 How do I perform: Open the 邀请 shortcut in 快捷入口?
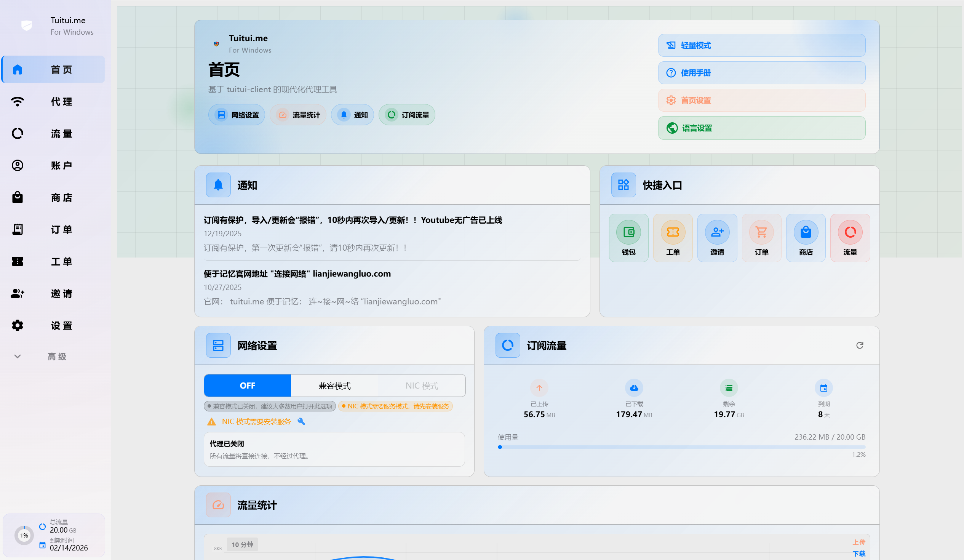pyautogui.click(x=717, y=238)
